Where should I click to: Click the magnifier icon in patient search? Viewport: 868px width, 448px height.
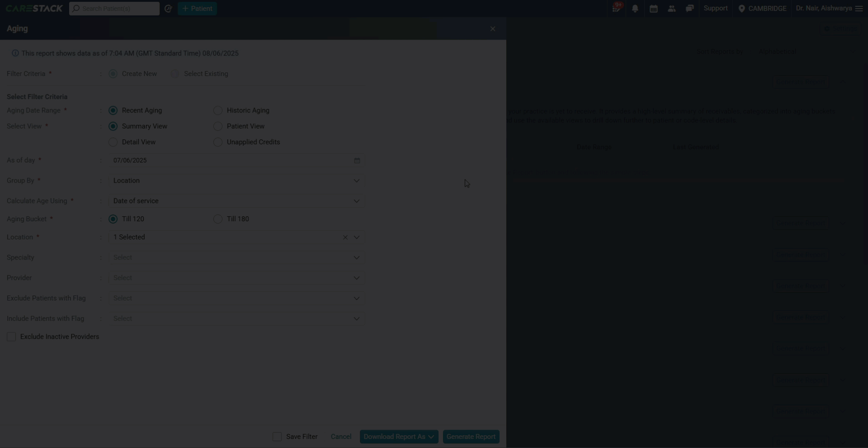pyautogui.click(x=76, y=8)
